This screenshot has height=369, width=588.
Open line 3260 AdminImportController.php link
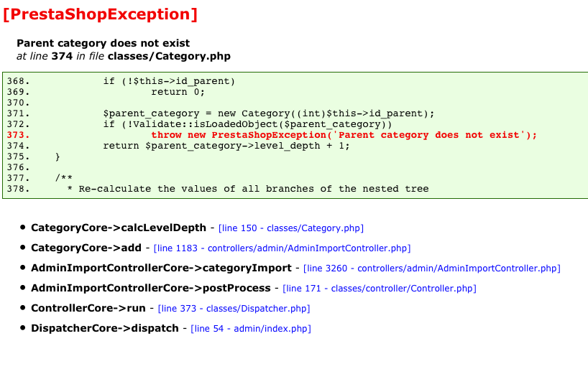[431, 268]
